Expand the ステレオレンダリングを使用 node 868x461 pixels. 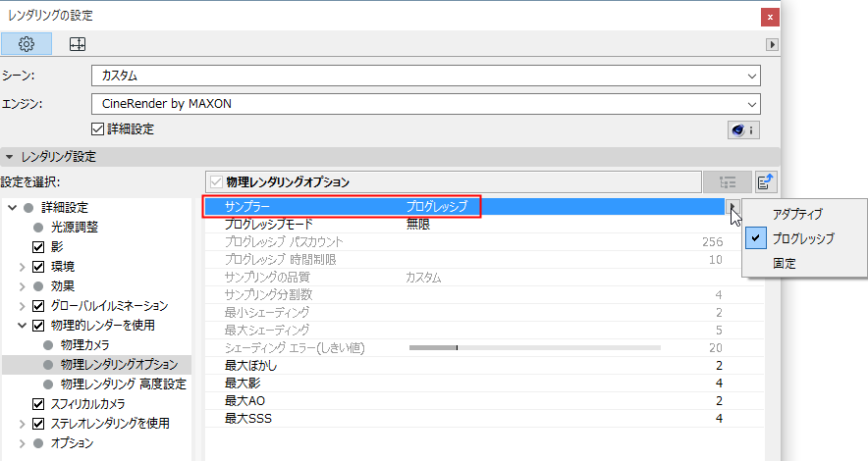click(x=23, y=424)
